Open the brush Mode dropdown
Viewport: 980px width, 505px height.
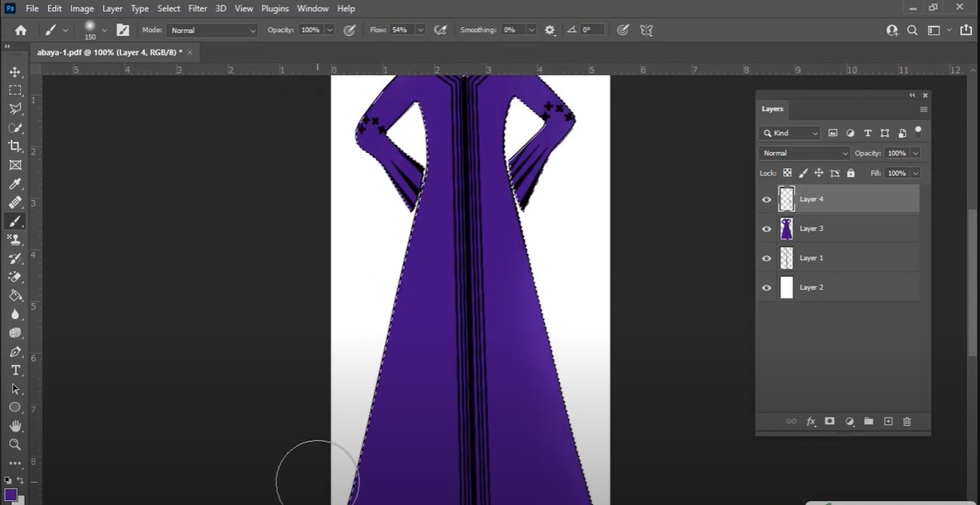(x=212, y=30)
